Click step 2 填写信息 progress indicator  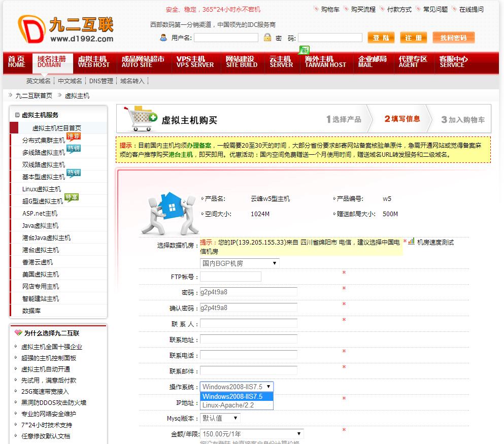click(x=404, y=119)
